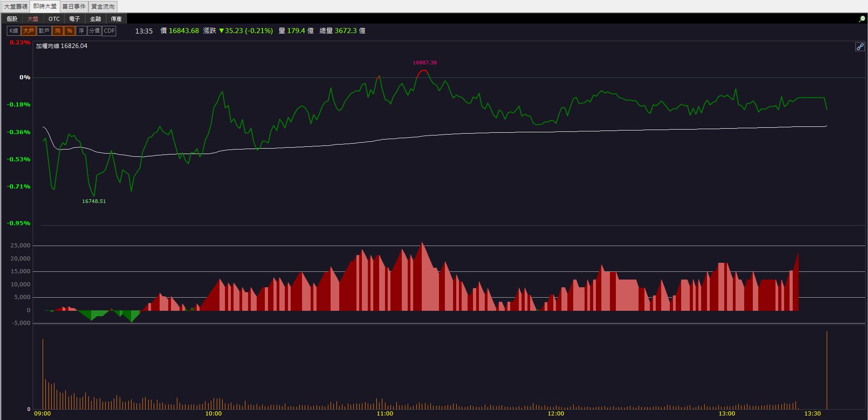Toggle the % percentage axis button
The image size is (868, 420).
69,31
